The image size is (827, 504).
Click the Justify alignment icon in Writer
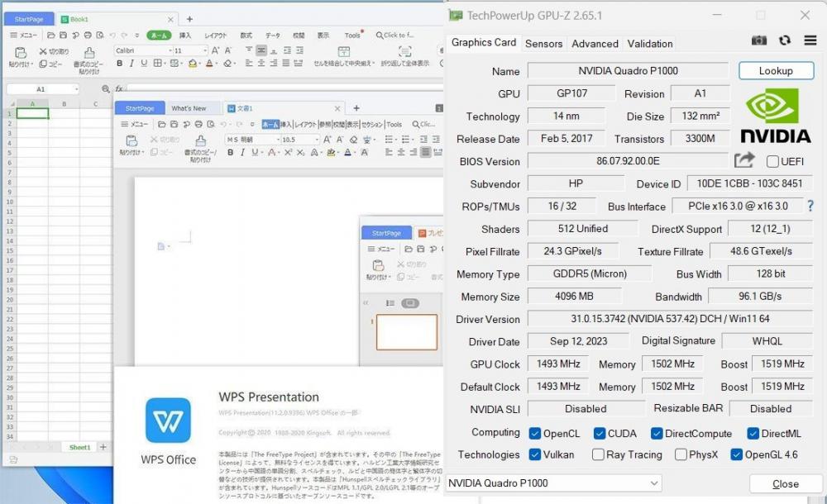[x=425, y=152]
